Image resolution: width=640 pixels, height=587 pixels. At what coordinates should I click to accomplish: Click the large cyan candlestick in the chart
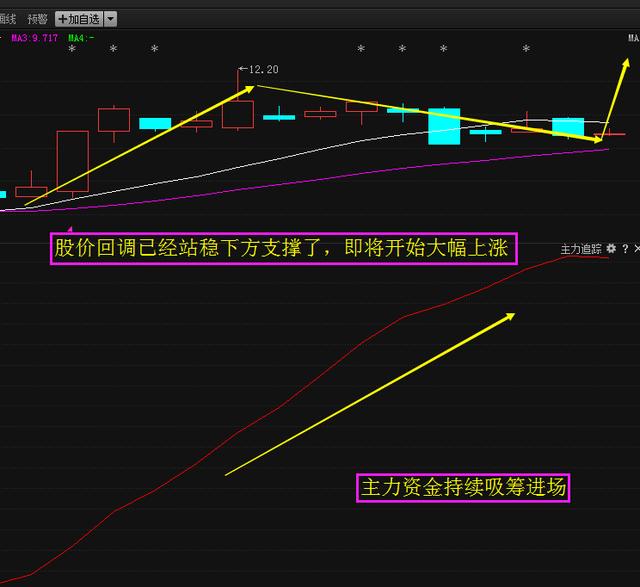click(x=444, y=126)
